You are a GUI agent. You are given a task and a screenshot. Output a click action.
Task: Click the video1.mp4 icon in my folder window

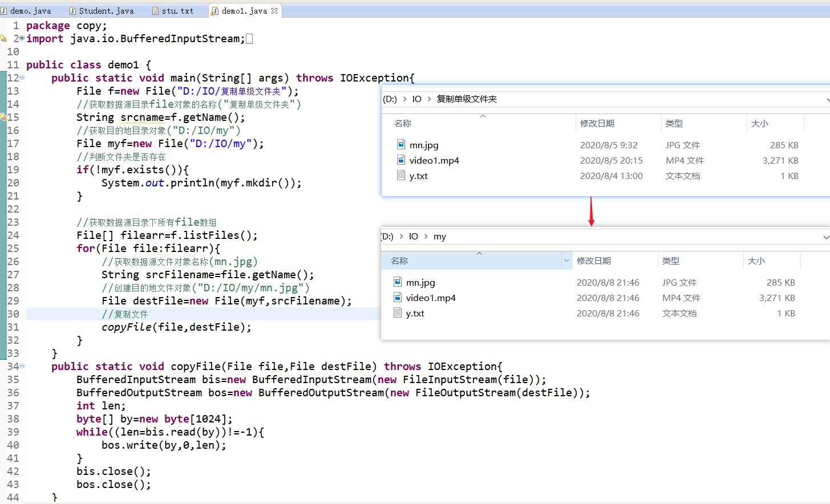(398, 298)
